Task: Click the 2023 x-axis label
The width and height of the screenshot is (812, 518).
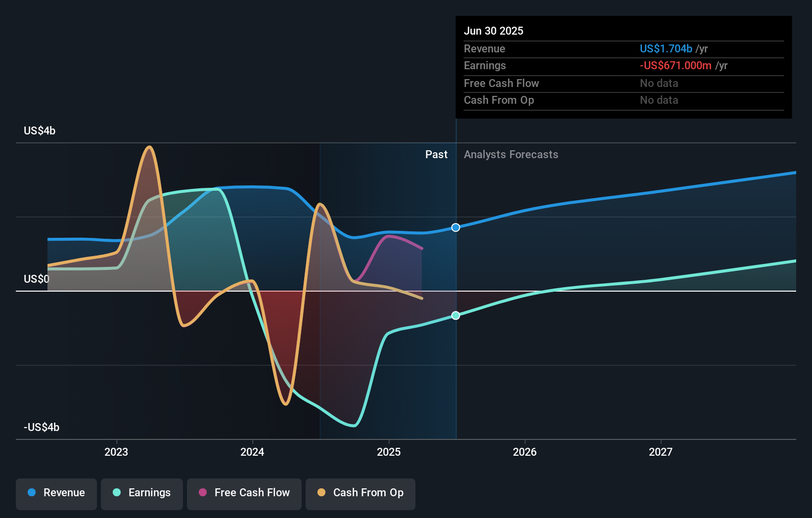Action: 116,452
